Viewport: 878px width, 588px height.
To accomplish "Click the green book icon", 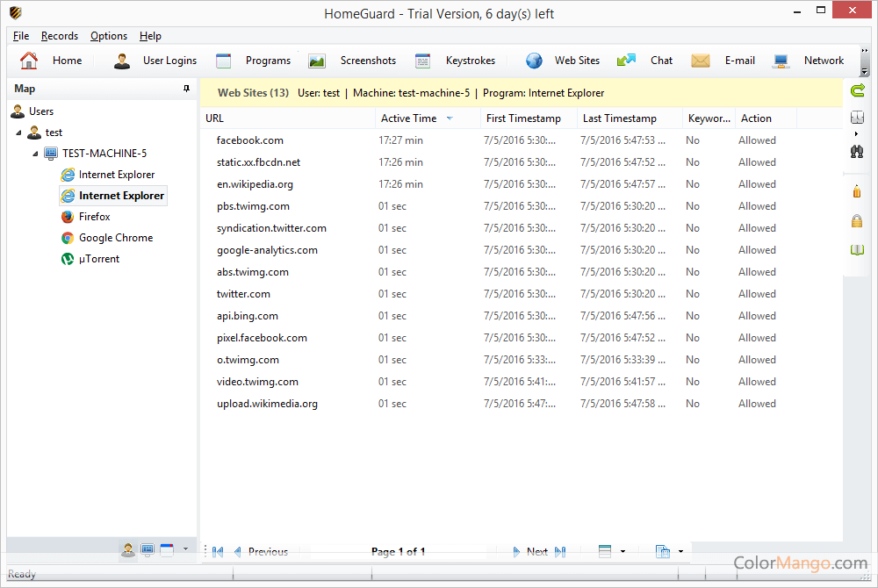I will click(858, 251).
